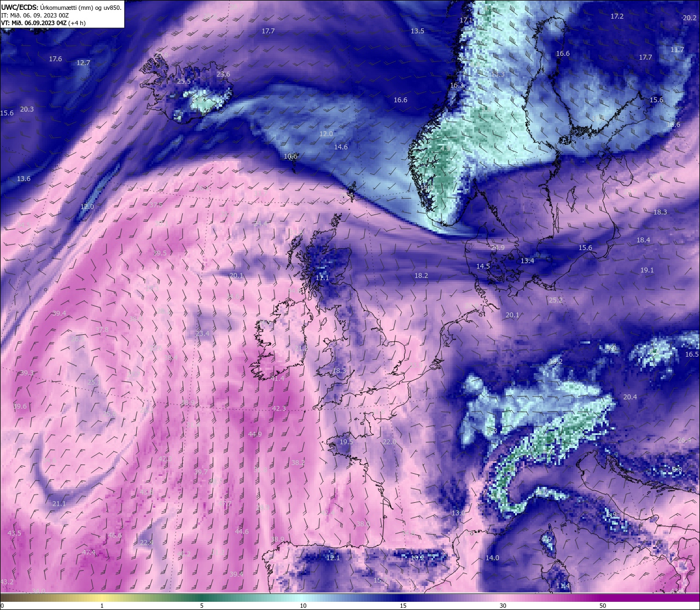The image size is (700, 610).
Task: Click the 17.2 value label
Action: pos(617,16)
